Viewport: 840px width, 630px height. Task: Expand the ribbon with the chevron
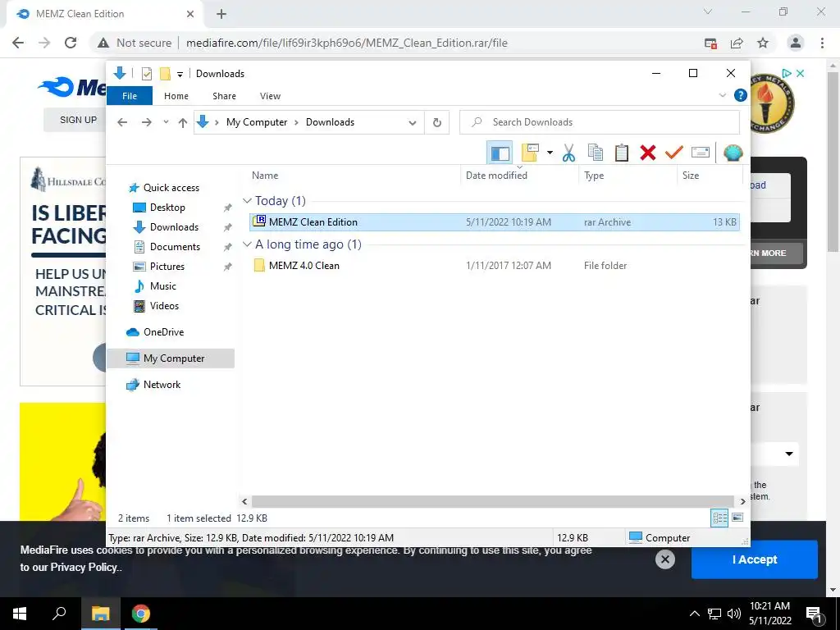click(723, 95)
